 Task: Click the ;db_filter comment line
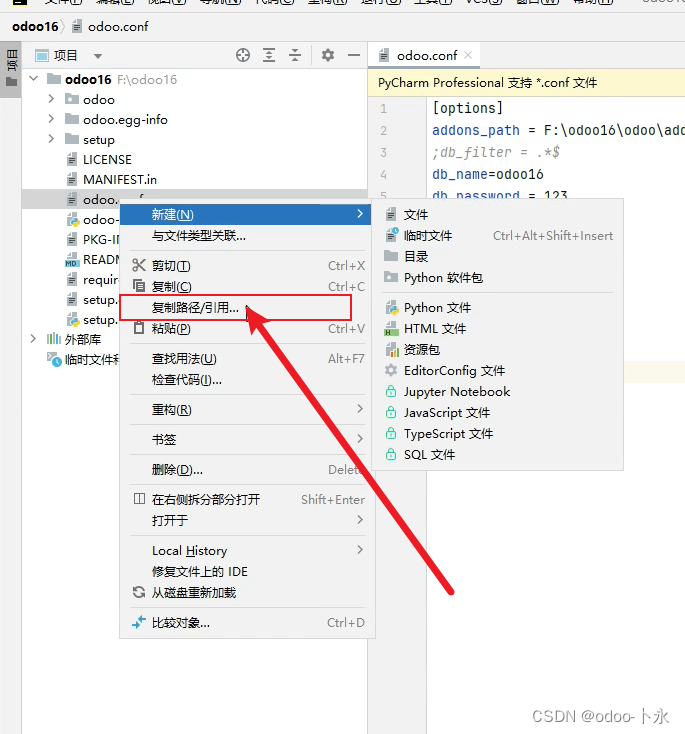[x=496, y=152]
